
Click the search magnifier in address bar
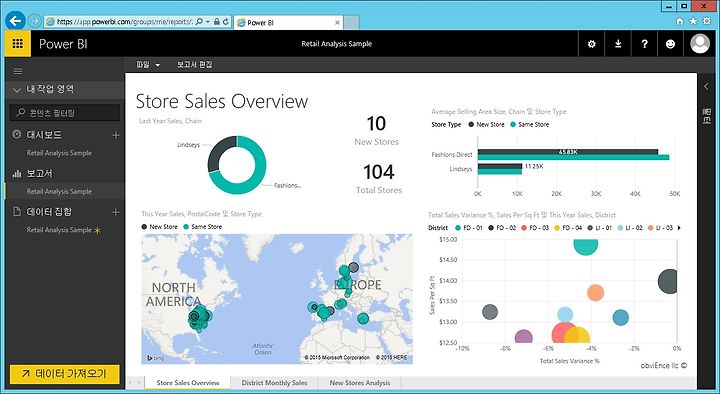199,22
